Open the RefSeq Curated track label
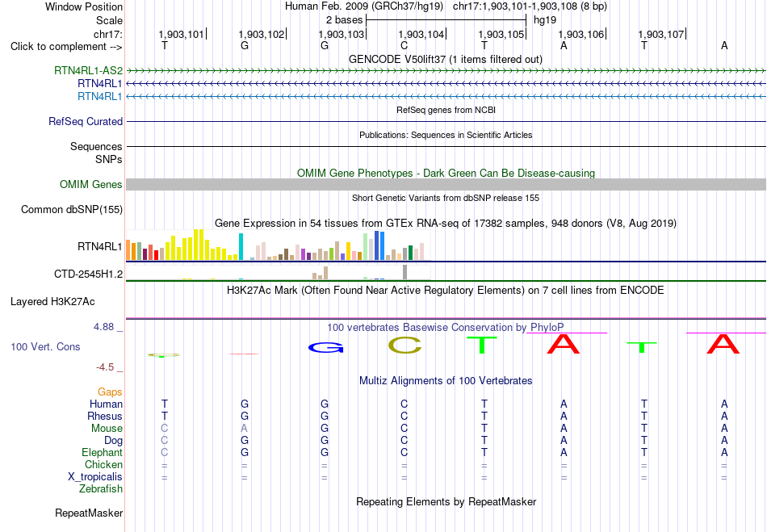Image resolution: width=767 pixels, height=532 pixels. point(85,121)
